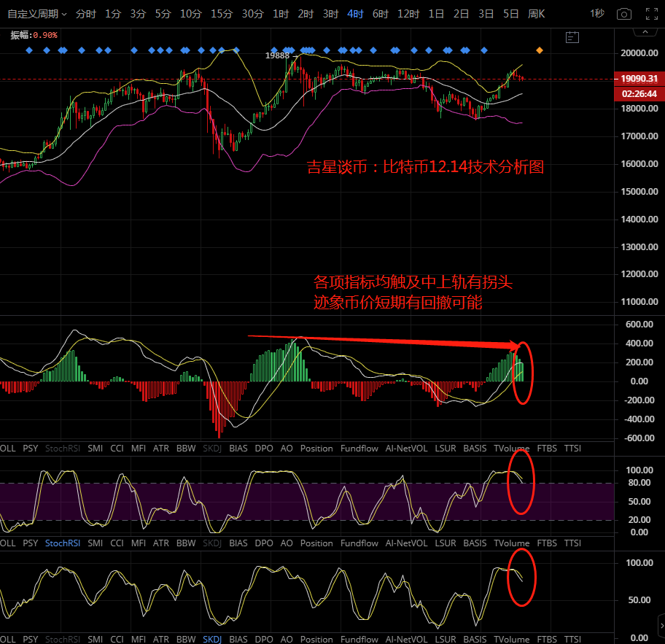Image resolution: width=665 pixels, height=644 pixels.
Task: Click the orange diamond event marker
Action: (x=540, y=50)
